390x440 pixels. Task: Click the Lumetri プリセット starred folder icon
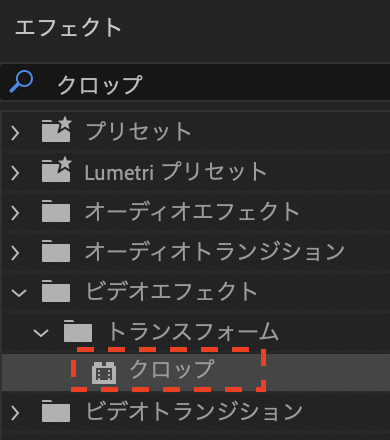pos(56,170)
